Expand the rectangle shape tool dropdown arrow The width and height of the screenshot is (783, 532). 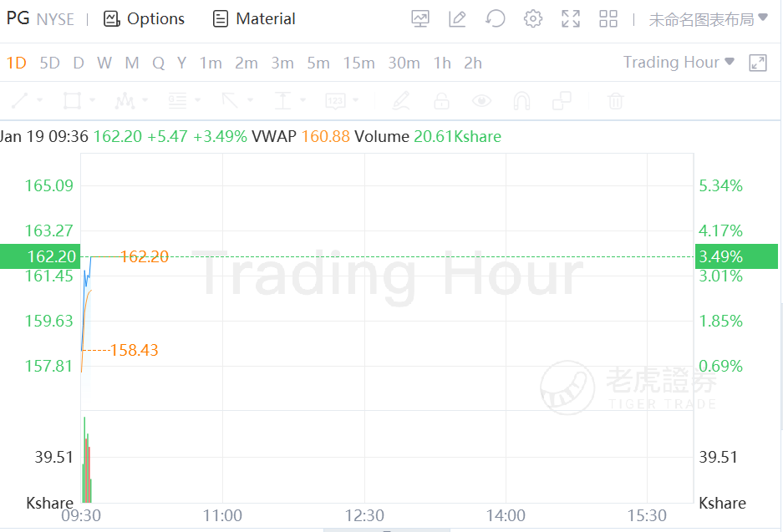click(x=92, y=101)
